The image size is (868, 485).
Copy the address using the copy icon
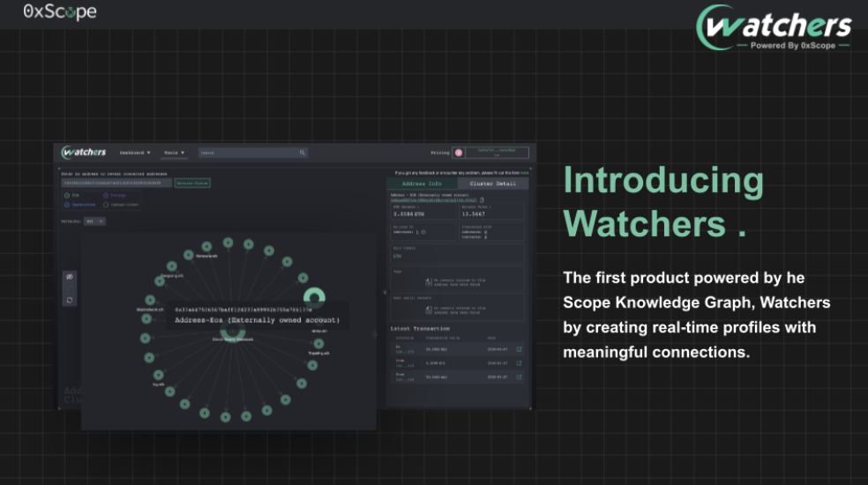(482, 200)
